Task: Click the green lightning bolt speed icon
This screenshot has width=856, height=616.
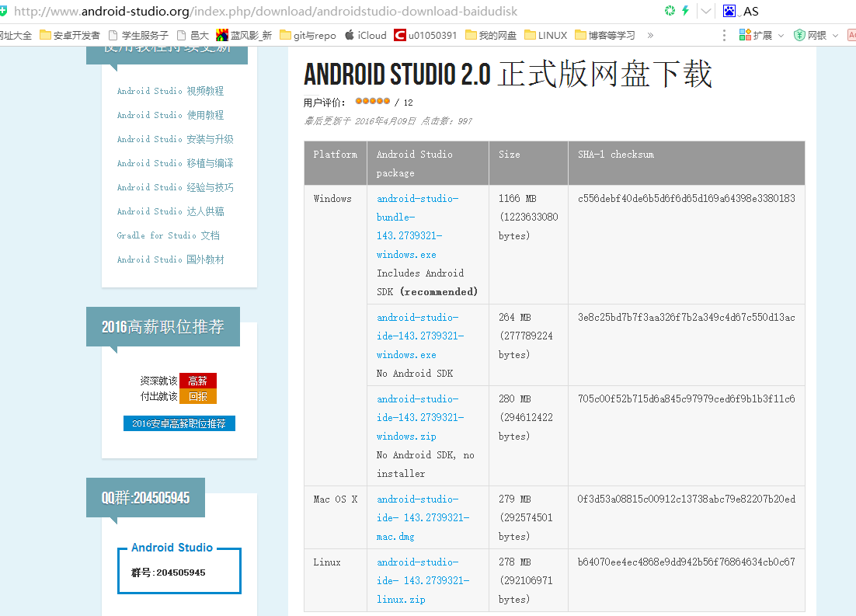Action: (686, 10)
